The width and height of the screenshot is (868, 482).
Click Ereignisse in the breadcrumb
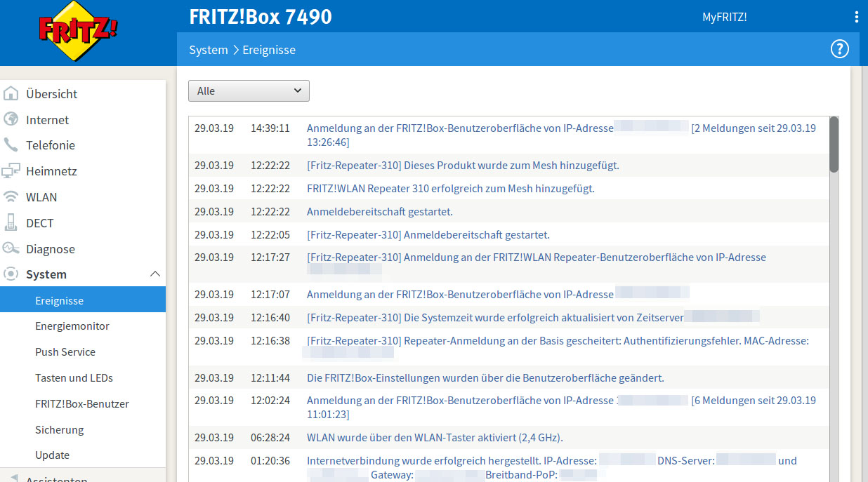[269, 50]
